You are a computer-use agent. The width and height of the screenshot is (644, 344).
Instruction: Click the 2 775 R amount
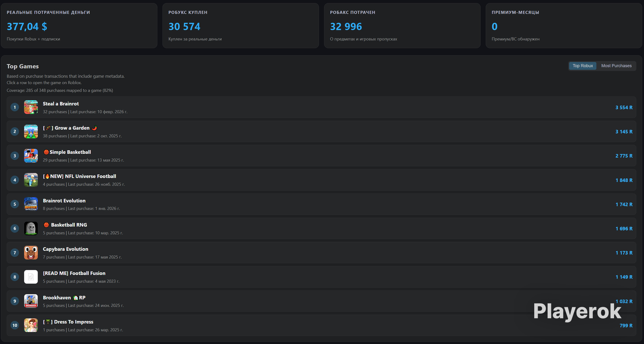[x=624, y=156]
